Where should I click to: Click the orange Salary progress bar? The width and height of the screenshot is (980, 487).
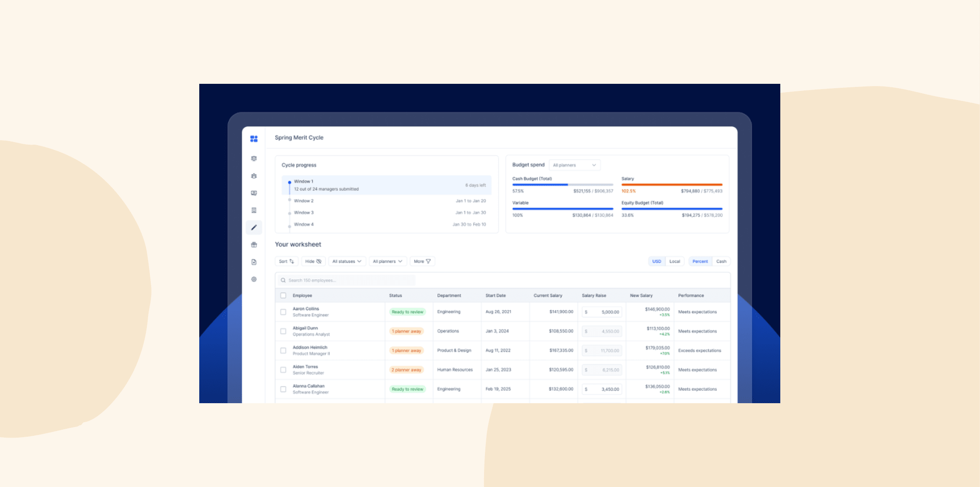click(x=672, y=185)
